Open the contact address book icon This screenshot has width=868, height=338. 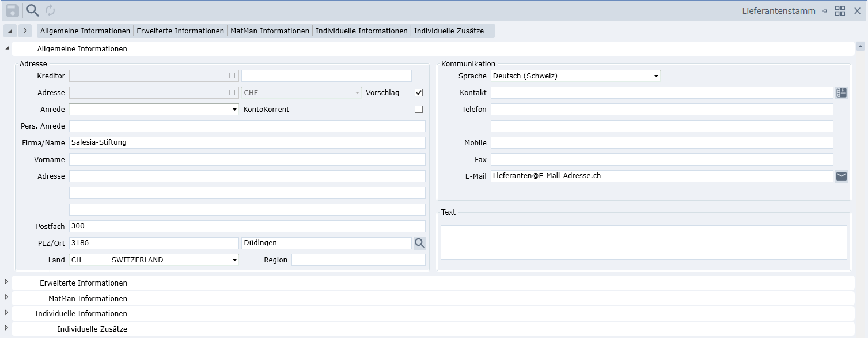[842, 93]
